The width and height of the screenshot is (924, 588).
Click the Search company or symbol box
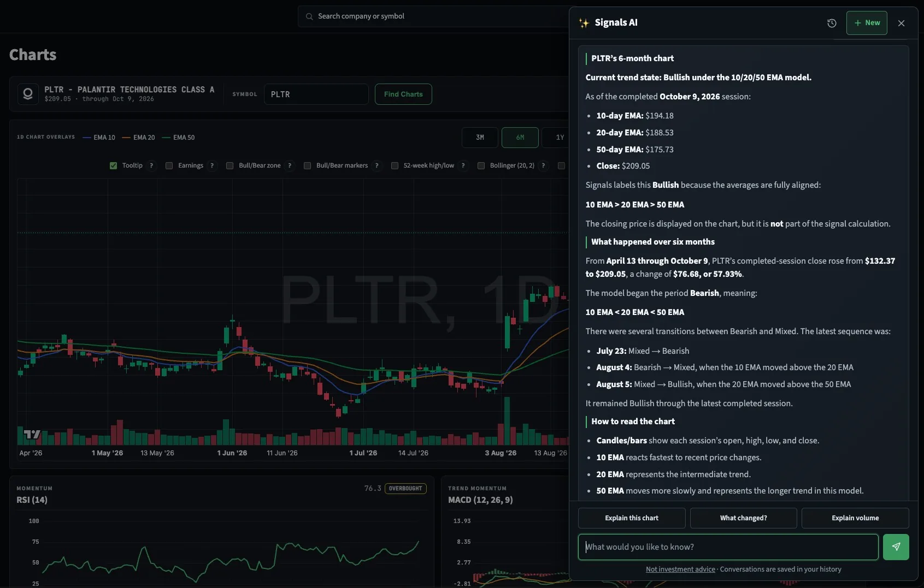click(x=434, y=16)
